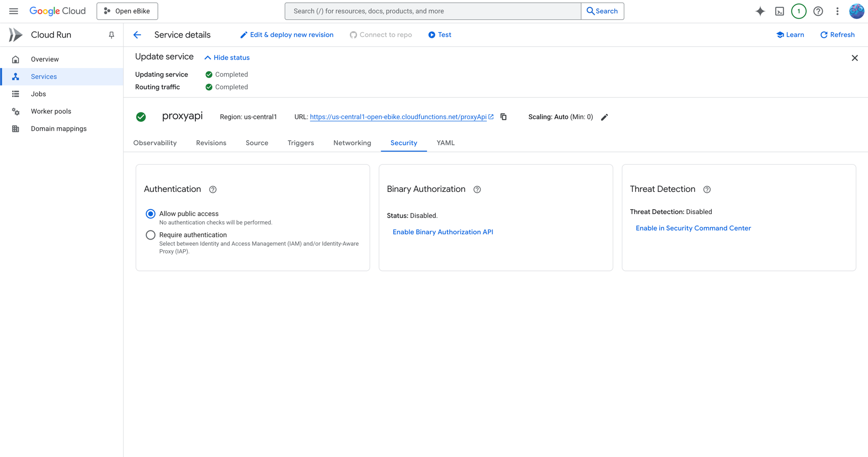Open the Networking tab
Screen dimensions: 868x457
coord(352,143)
